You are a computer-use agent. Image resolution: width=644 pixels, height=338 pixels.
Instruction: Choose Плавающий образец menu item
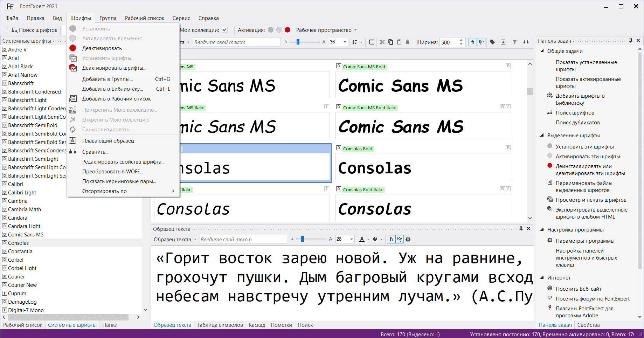click(123, 141)
